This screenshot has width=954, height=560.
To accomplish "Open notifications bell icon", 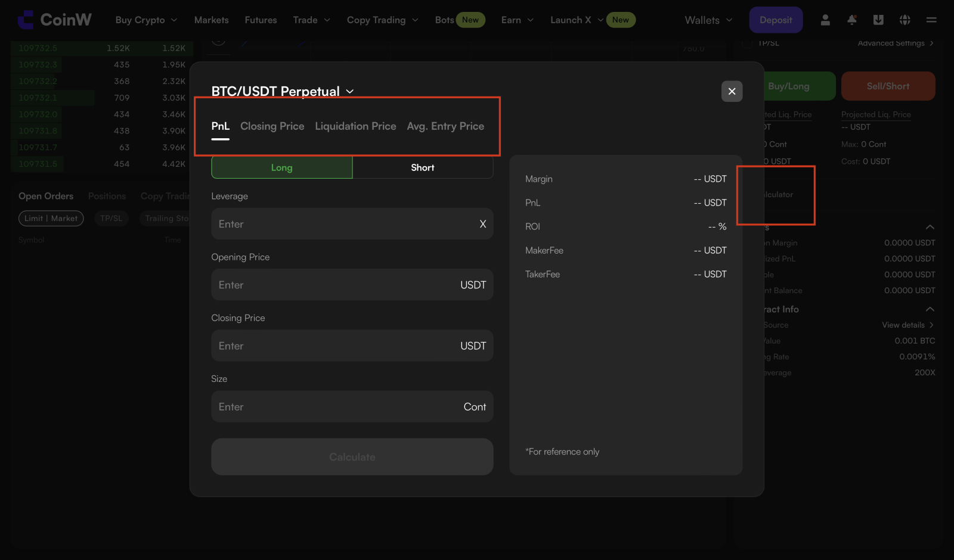I will pos(852,20).
